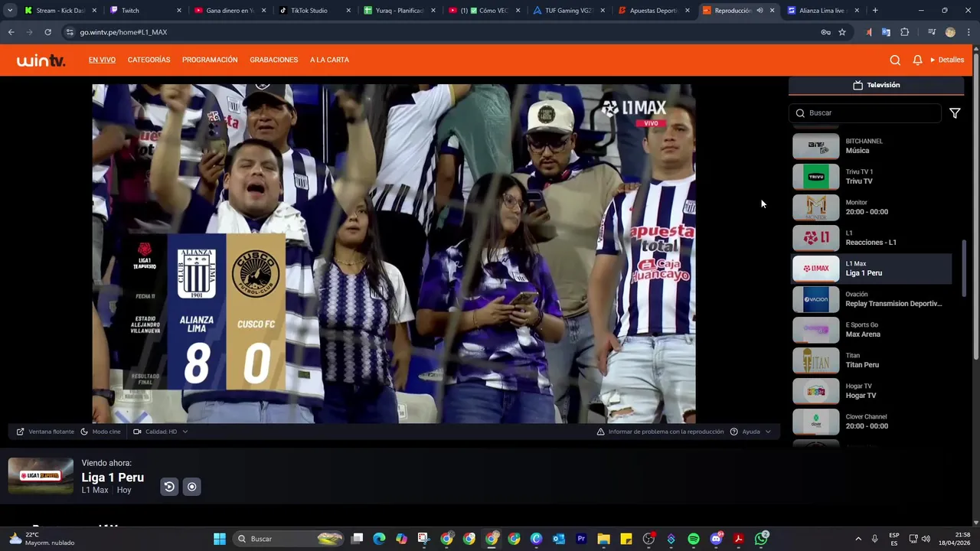The height and width of the screenshot is (551, 980).
Task: Select the Titan Peru channel
Action: click(x=871, y=360)
